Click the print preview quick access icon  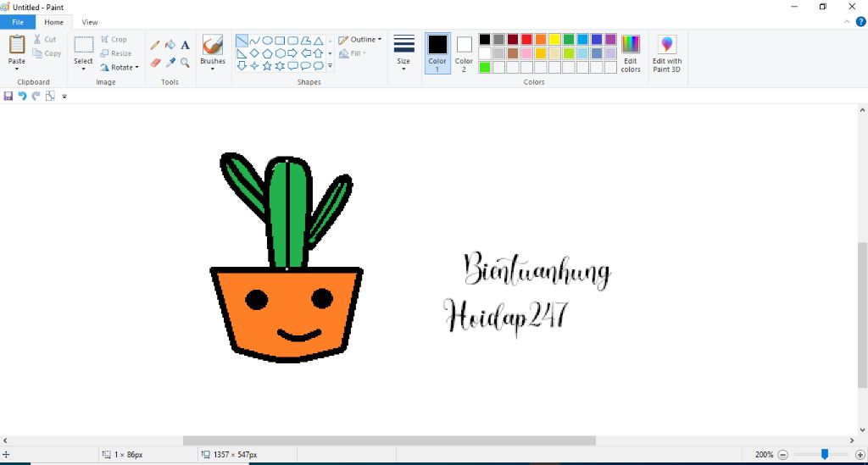point(50,97)
